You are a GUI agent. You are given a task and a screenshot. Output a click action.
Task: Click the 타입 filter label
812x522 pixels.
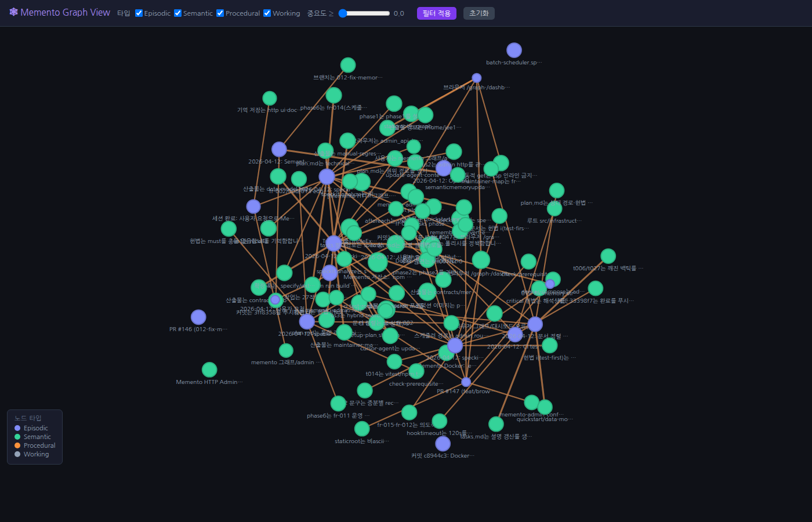point(124,13)
